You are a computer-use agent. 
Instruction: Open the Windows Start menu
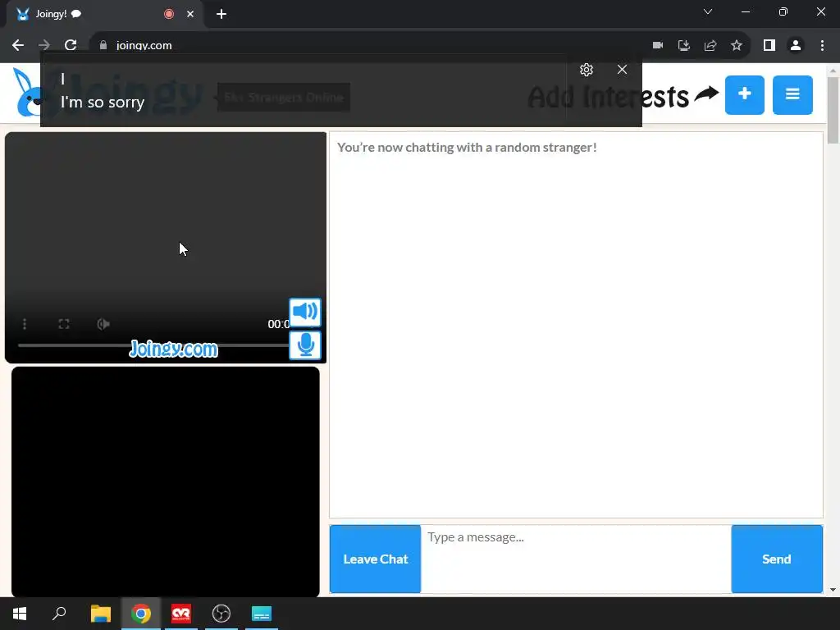point(20,614)
